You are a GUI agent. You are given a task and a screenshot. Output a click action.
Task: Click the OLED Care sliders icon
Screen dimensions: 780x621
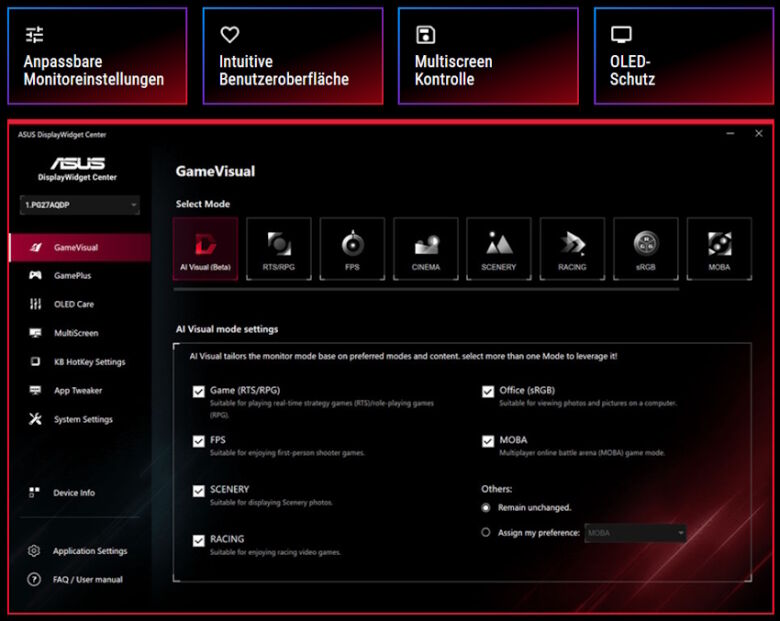click(x=35, y=304)
